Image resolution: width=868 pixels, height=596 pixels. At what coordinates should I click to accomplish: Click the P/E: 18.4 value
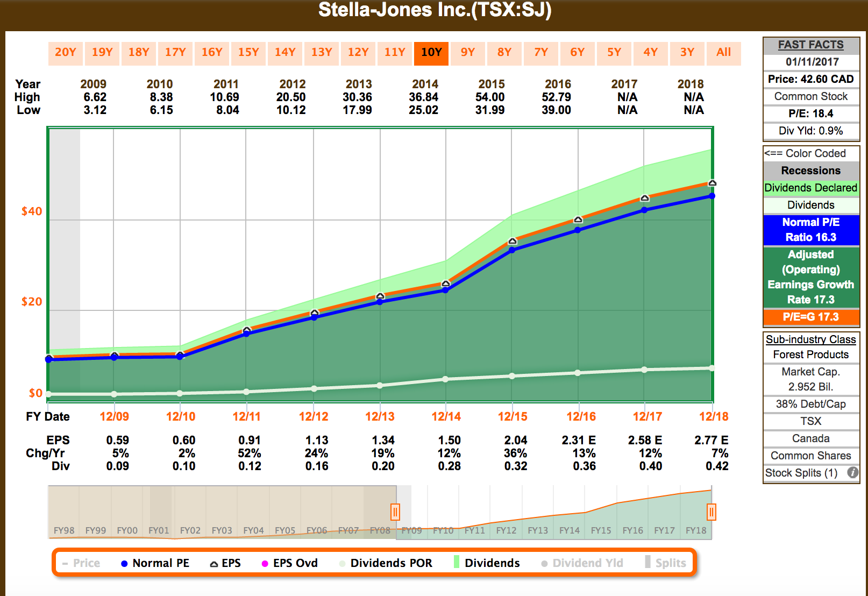point(811,113)
